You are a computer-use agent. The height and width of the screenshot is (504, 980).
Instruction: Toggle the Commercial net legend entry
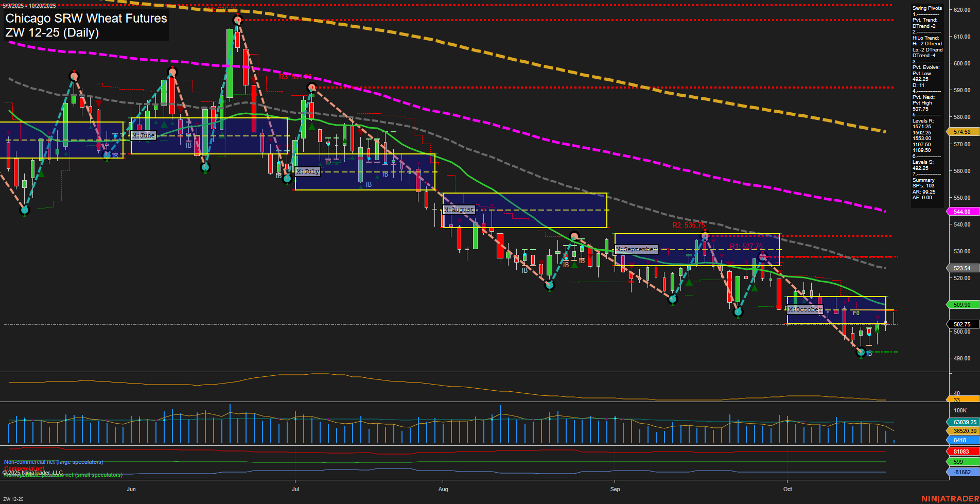pos(23,468)
